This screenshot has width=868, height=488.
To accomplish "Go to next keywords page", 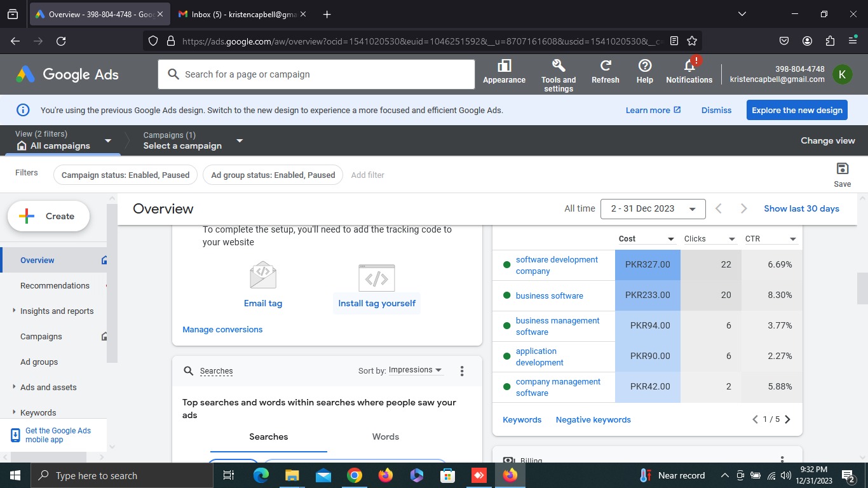I will [788, 419].
